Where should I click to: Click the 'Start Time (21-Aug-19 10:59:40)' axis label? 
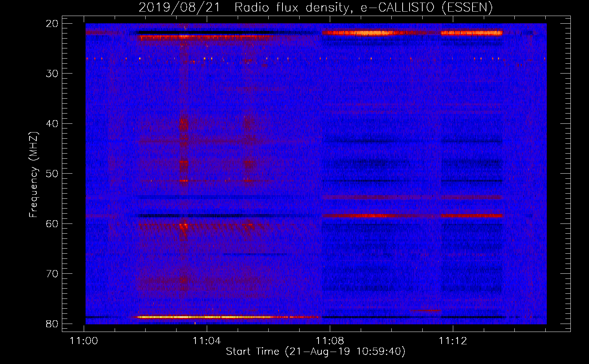coord(316,352)
